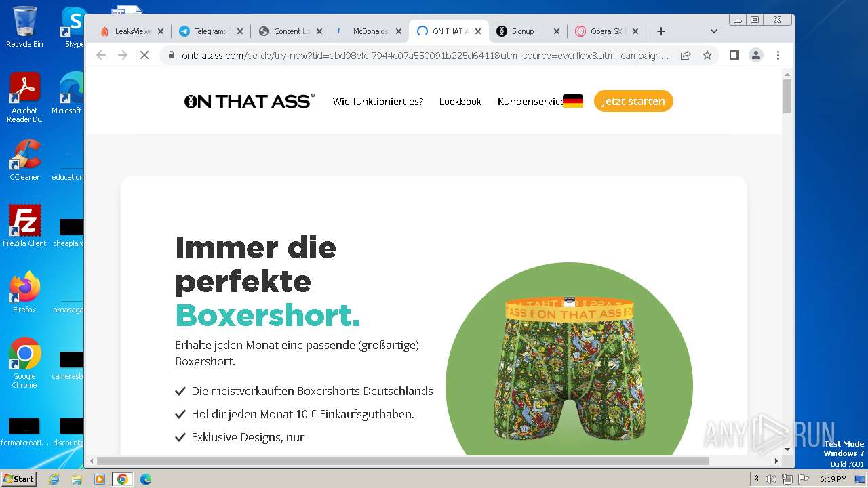Expand the tab search dropdown
This screenshot has width=868, height=488.
click(713, 31)
